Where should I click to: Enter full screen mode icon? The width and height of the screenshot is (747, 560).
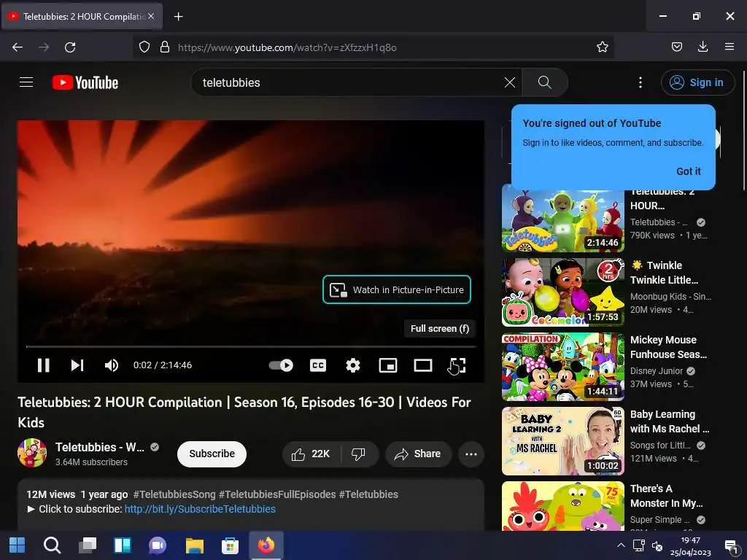(457, 365)
